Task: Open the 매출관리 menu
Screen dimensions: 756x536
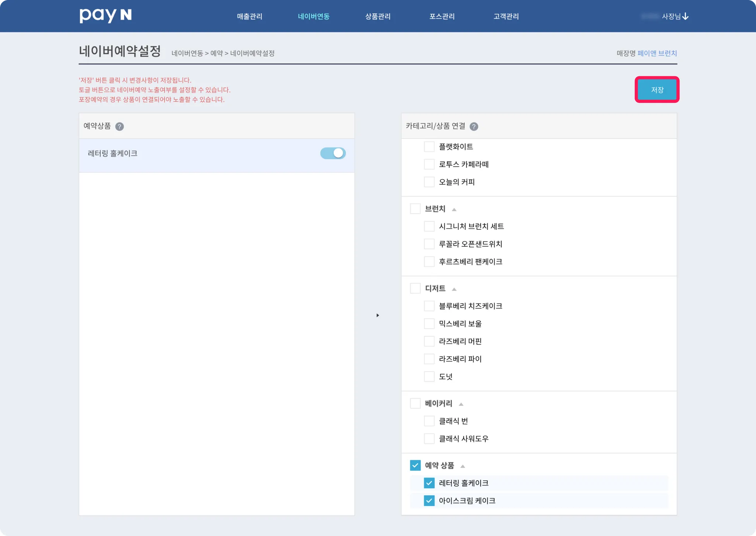Action: click(250, 16)
